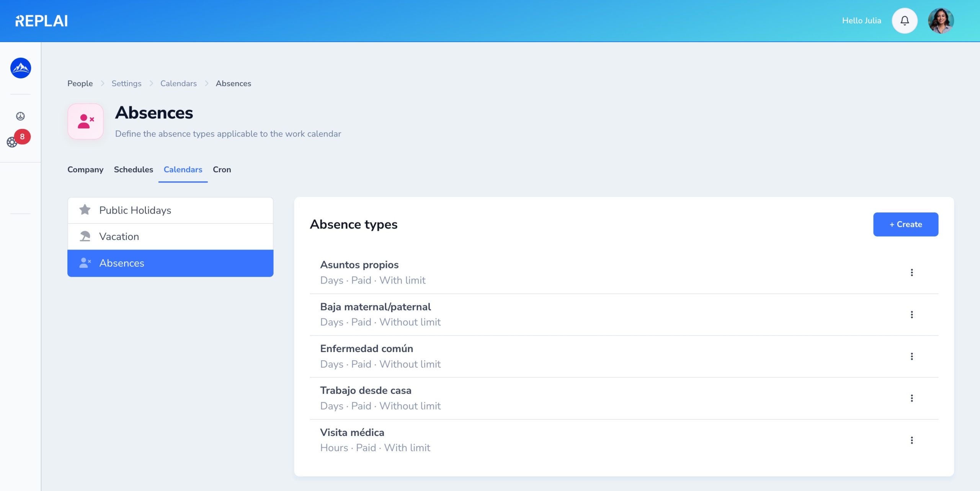Open options menu for Trabajo desde casa

(912, 398)
